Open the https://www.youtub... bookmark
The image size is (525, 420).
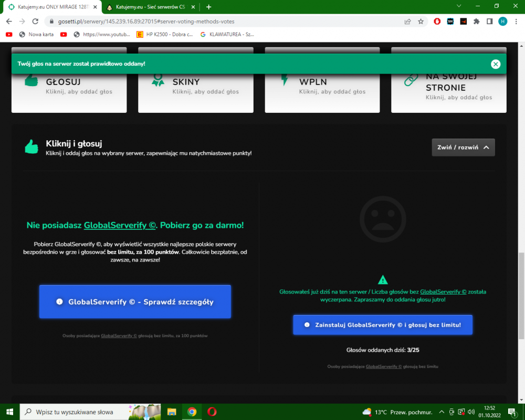click(x=102, y=35)
